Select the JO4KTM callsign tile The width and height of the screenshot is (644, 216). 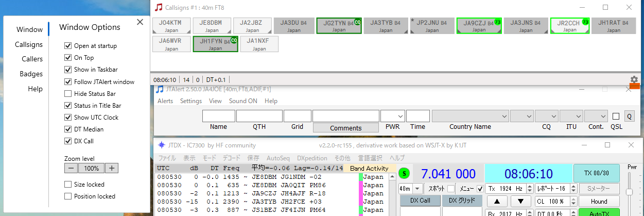(x=171, y=26)
